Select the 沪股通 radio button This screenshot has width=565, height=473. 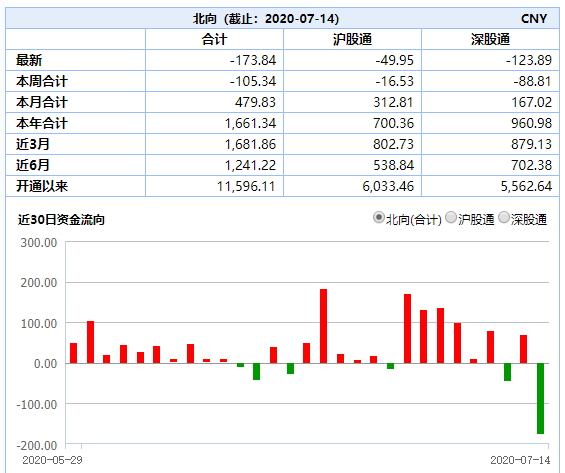pyautogui.click(x=451, y=218)
